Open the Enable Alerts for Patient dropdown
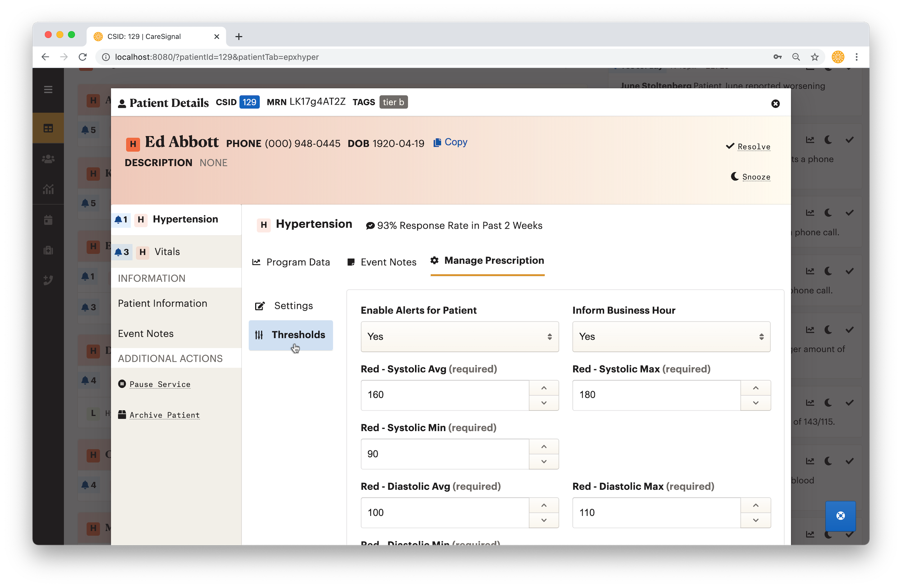This screenshot has height=588, width=902. (460, 337)
